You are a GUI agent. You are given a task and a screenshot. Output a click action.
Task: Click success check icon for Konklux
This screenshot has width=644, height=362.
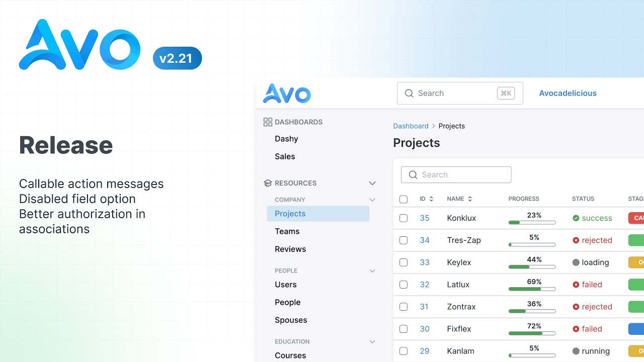pos(576,218)
